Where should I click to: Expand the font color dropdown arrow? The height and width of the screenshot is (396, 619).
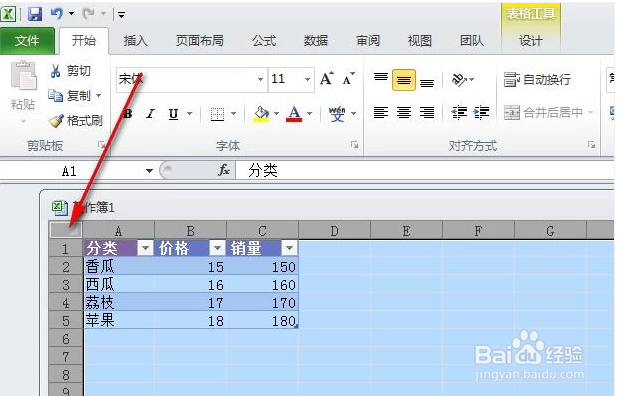[x=310, y=114]
